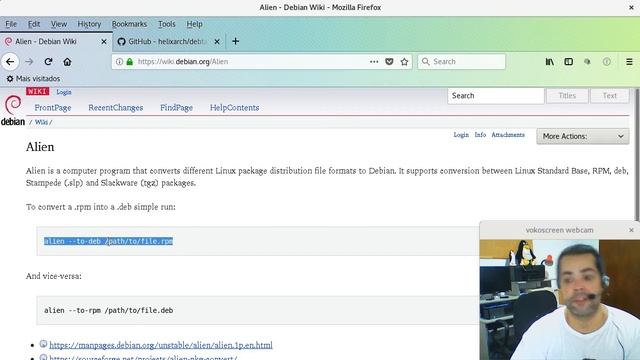The height and width of the screenshot is (360, 640).
Task: Open the File menu
Action: pos(11,24)
